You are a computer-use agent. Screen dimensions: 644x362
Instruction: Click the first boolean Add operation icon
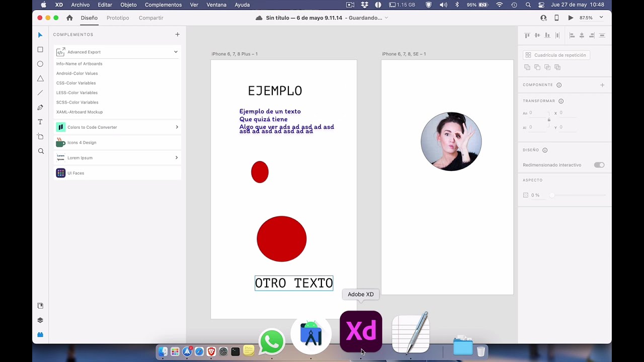527,67
